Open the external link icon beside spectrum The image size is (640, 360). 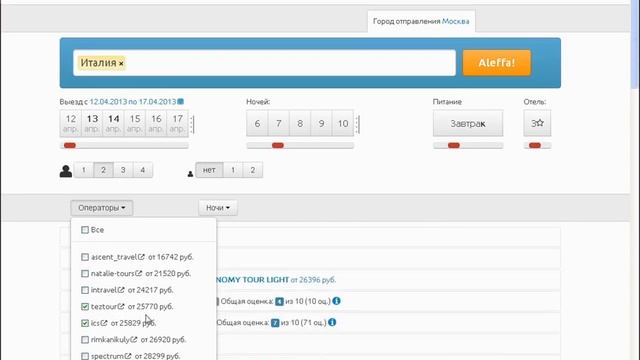coord(128,356)
